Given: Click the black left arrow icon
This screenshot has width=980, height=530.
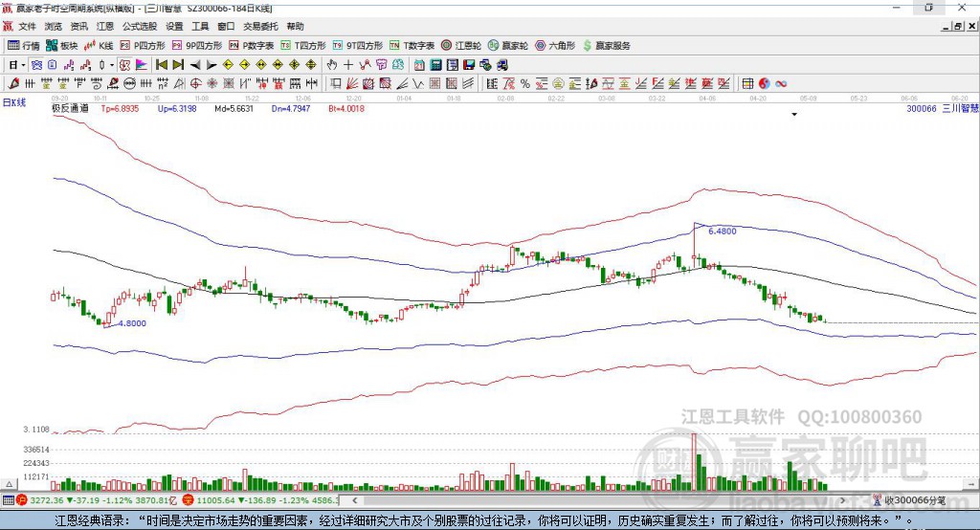Looking at the screenshot, I should click(x=195, y=65).
